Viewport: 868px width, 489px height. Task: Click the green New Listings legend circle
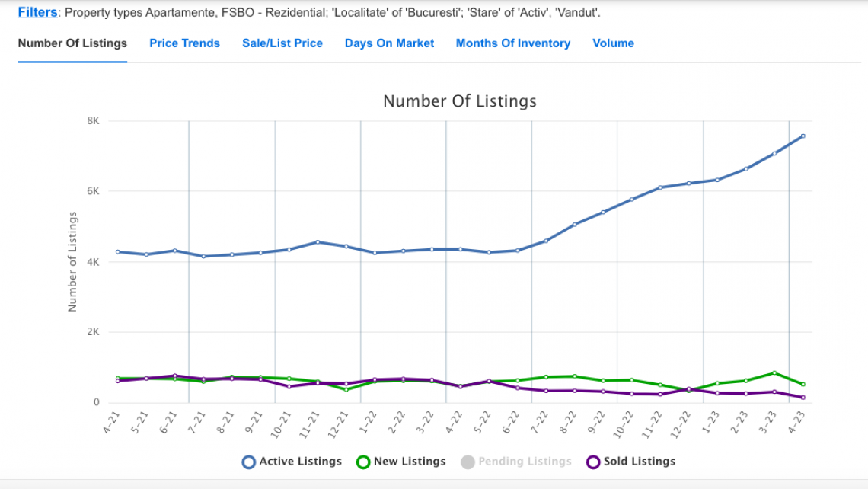[x=363, y=462]
